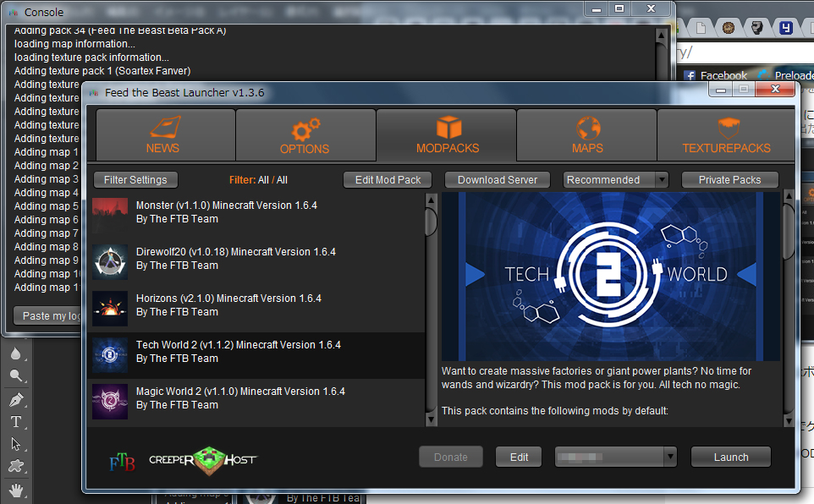Click the Edit Mod Pack button
The height and width of the screenshot is (504, 814).
point(388,180)
